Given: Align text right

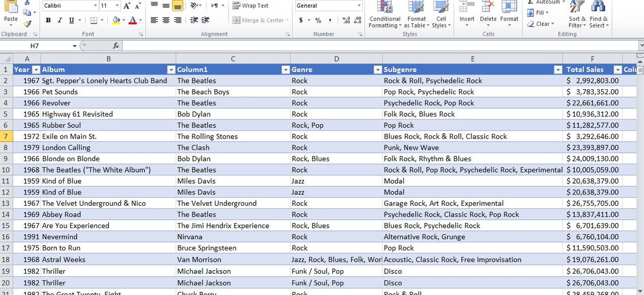Looking at the screenshot, I should point(178,20).
